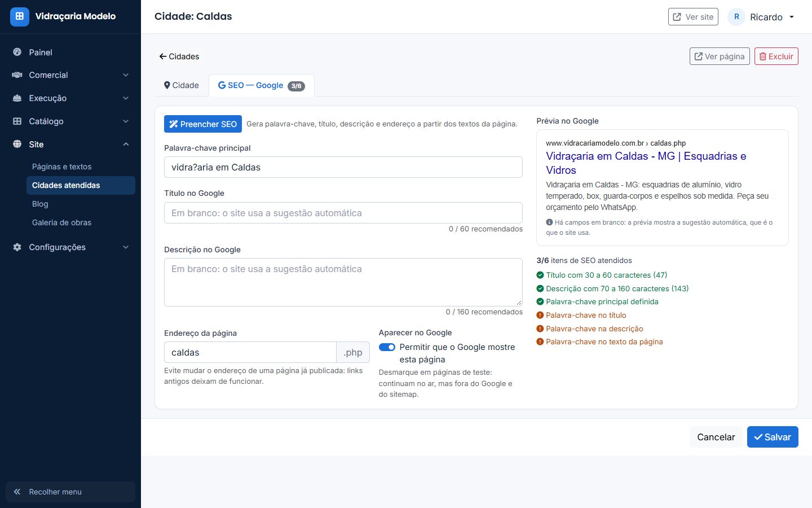
Task: Click the Salvar button
Action: (773, 437)
